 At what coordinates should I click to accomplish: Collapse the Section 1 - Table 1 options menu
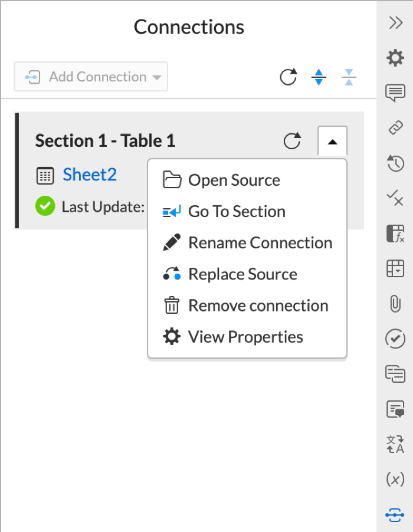(333, 142)
